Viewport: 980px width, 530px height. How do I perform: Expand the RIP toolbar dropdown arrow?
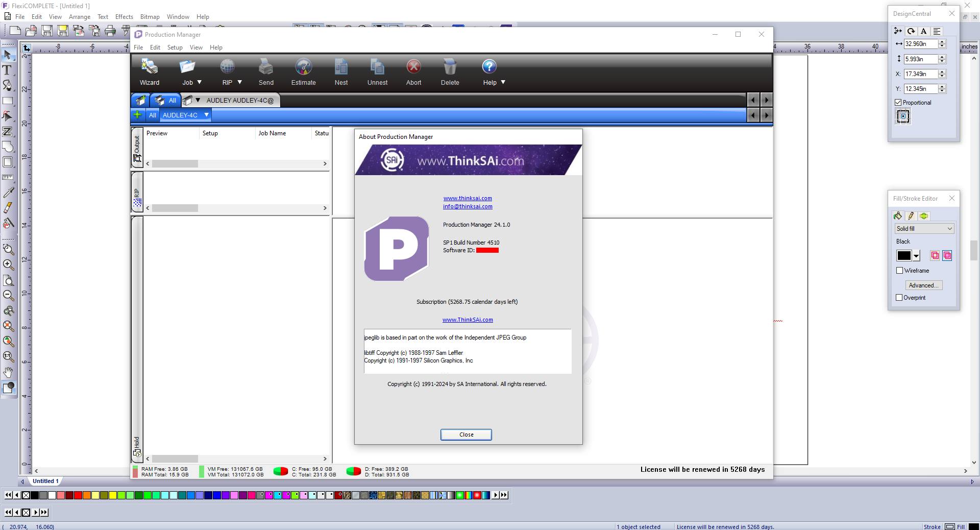tap(239, 82)
